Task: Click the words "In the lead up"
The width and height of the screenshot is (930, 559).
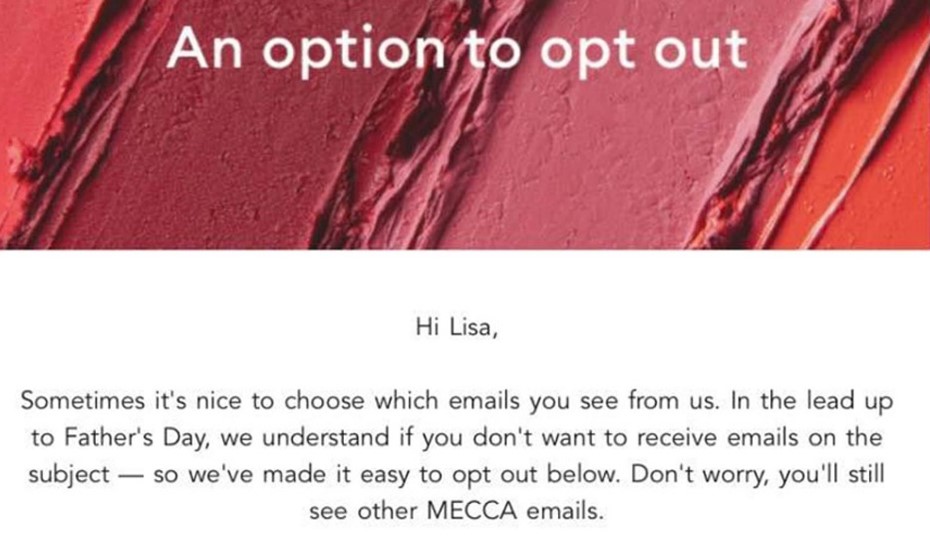Action: point(812,401)
